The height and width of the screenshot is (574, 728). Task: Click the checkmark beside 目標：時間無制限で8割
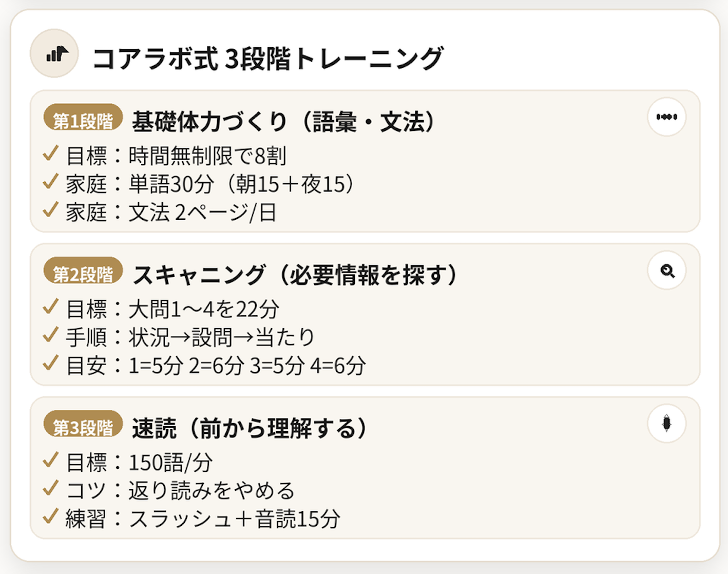coord(50,154)
